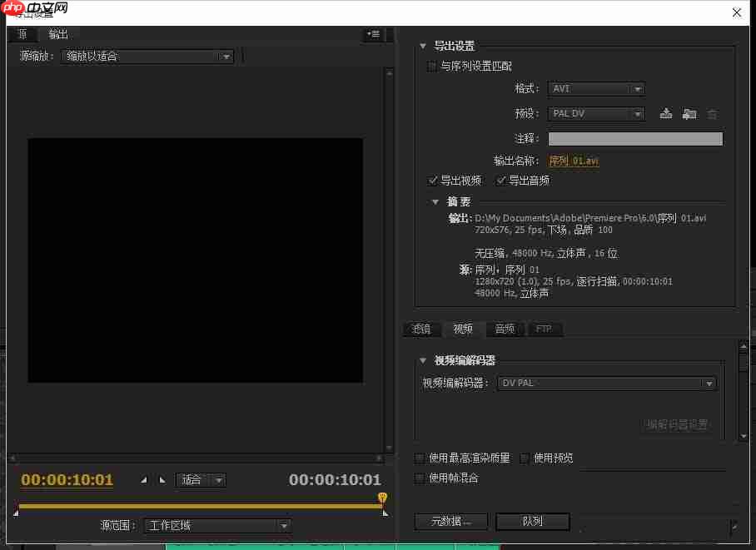The height and width of the screenshot is (550, 756).
Task: Open the 源范围 dropdown showing 工作区域
Action: click(216, 525)
